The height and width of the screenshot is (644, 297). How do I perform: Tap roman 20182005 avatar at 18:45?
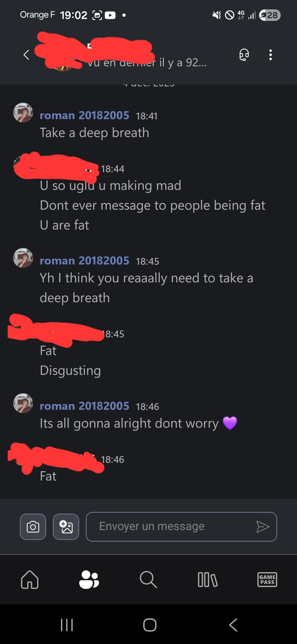coord(23,258)
